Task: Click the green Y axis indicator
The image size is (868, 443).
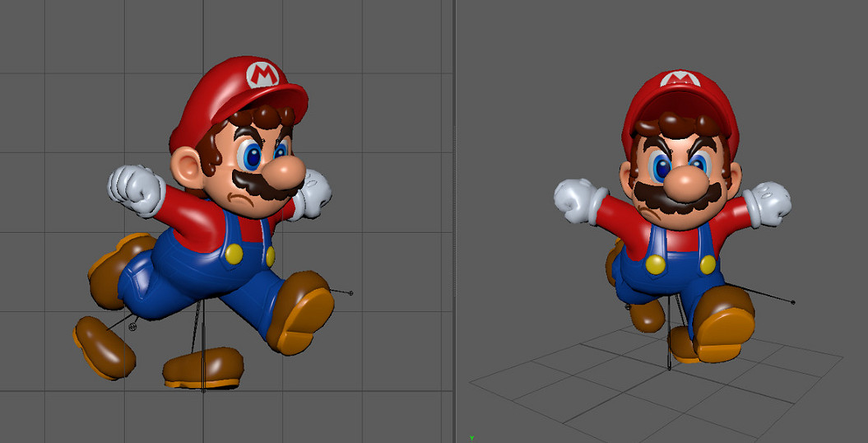Action: [471, 438]
